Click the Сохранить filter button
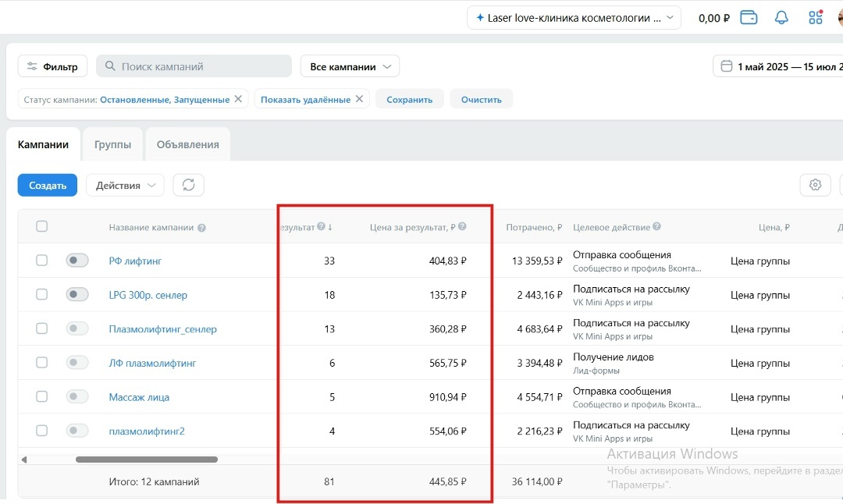The width and height of the screenshot is (843, 504). click(409, 99)
